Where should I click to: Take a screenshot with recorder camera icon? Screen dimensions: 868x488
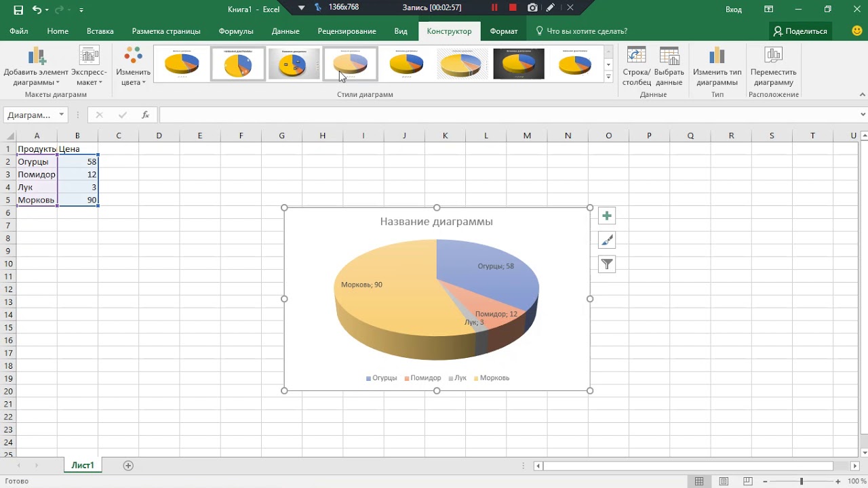click(x=532, y=7)
